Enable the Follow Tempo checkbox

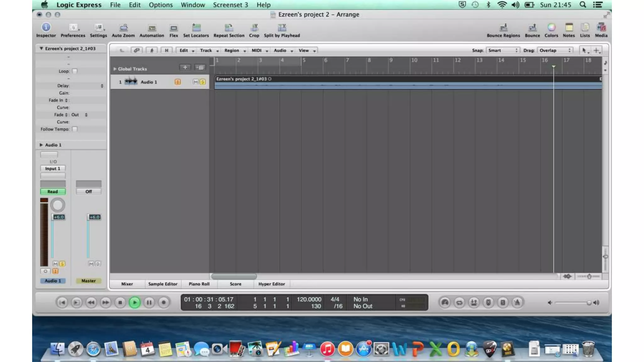[x=75, y=129]
